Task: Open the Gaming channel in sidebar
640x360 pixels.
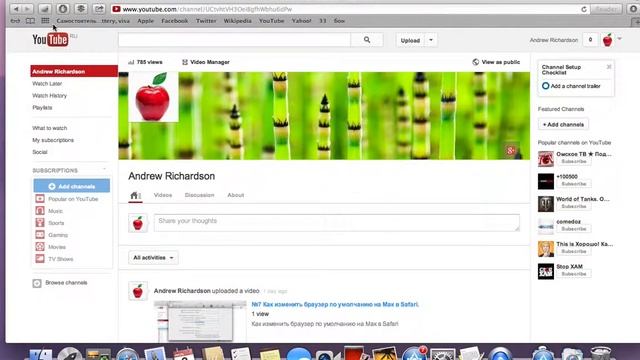Action: 52,235
